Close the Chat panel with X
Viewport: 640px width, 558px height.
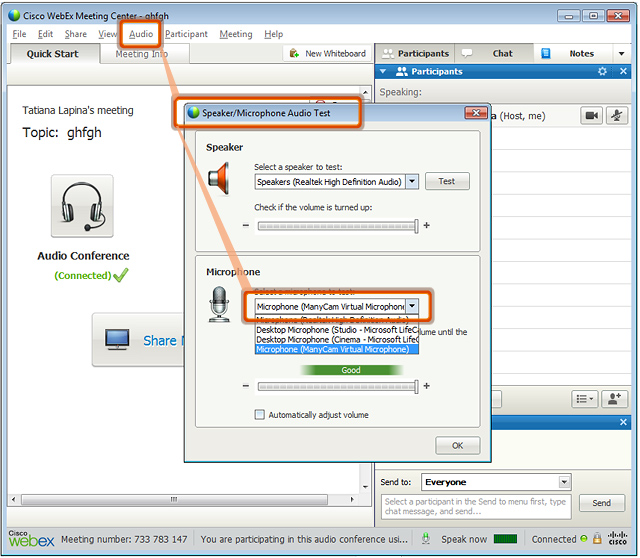623,422
